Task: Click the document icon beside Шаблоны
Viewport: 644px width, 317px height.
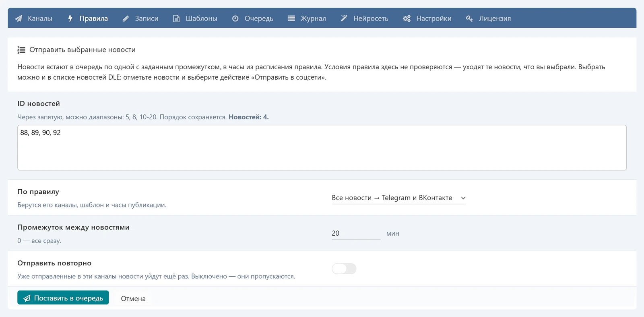Action: pyautogui.click(x=176, y=19)
